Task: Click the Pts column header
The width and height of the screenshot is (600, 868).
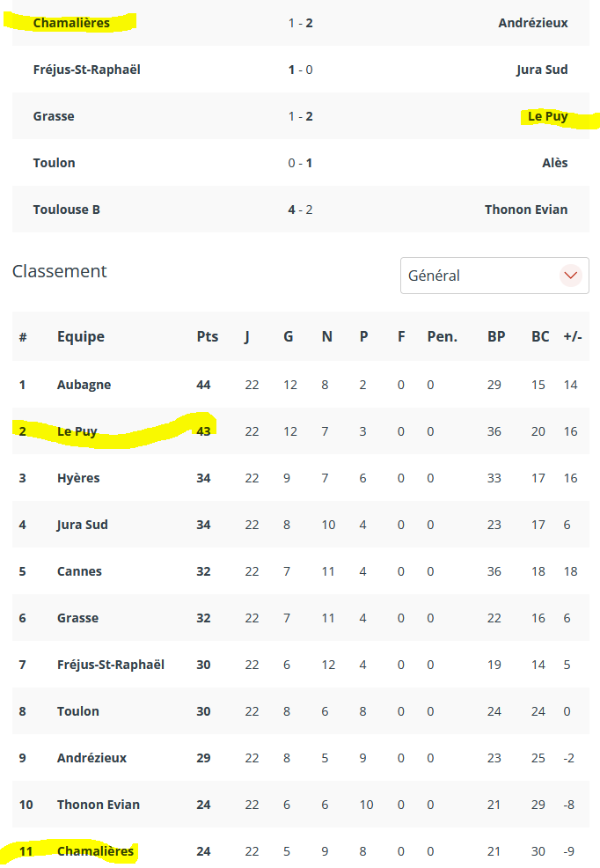Action: (x=208, y=336)
